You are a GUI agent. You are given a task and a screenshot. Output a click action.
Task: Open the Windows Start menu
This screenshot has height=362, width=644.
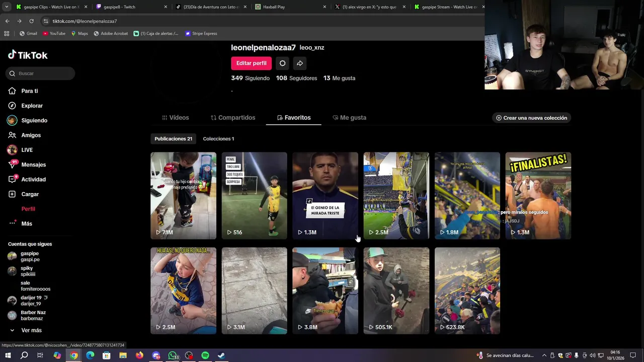tap(8, 355)
